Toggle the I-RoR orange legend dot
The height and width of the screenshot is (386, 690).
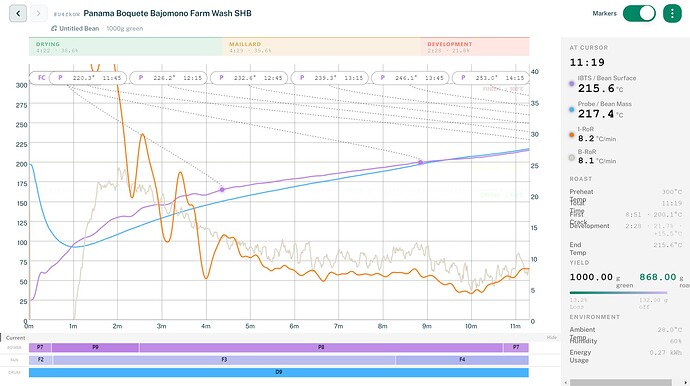coord(572,135)
